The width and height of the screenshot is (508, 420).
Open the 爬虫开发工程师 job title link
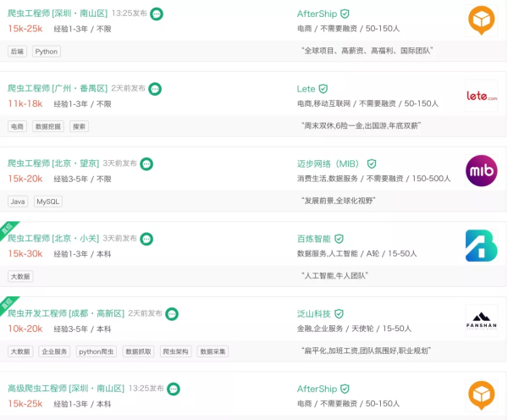pyautogui.click(x=66, y=313)
